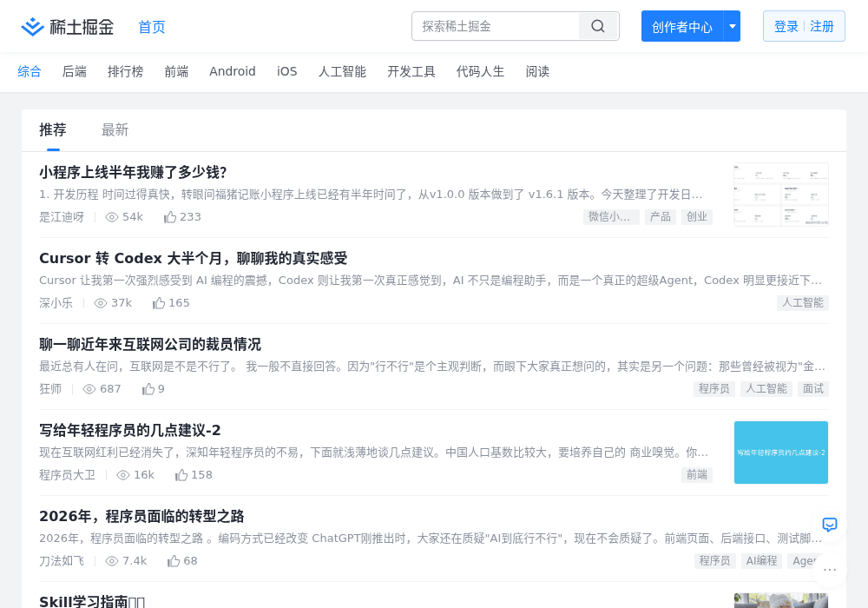Click 程序员 tag on 裁员情况 article
The width and height of the screenshot is (868, 608).
click(714, 389)
